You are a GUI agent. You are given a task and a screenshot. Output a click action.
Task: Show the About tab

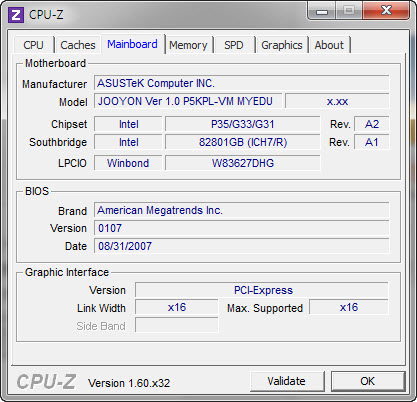click(x=329, y=45)
